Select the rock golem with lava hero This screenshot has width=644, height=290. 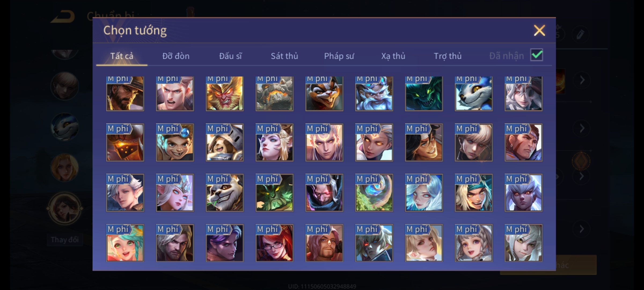click(274, 93)
